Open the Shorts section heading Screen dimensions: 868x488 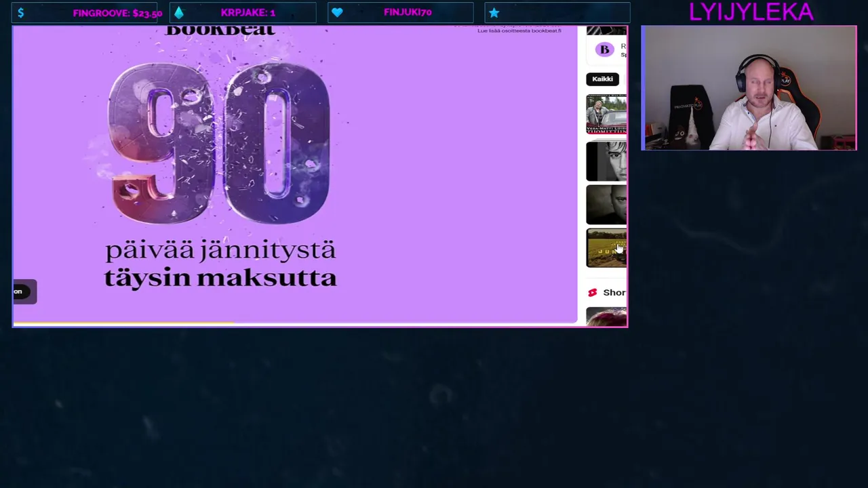[x=614, y=292]
